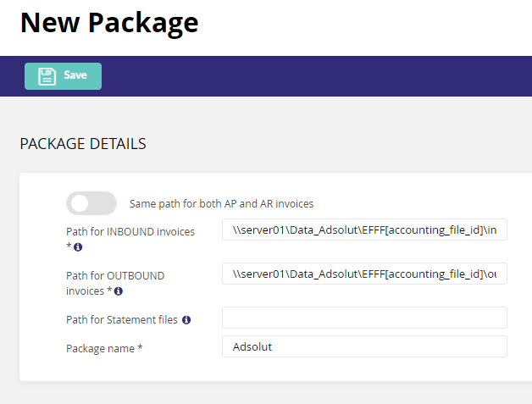This screenshot has width=532, height=404.
Task: Click the 'Same path for both AP and AR invoices' label
Action: point(222,203)
